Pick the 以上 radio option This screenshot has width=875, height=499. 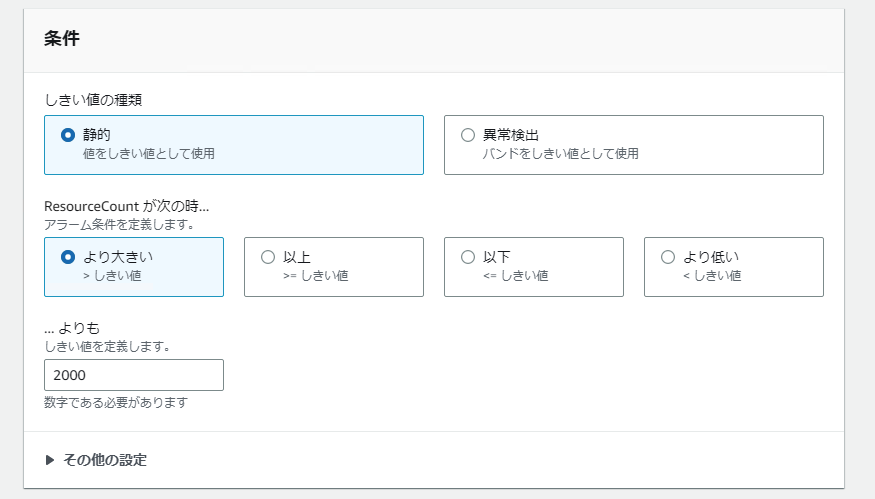(268, 257)
